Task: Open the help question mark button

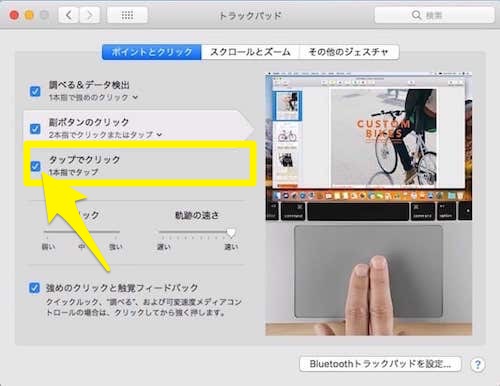Action: click(477, 364)
